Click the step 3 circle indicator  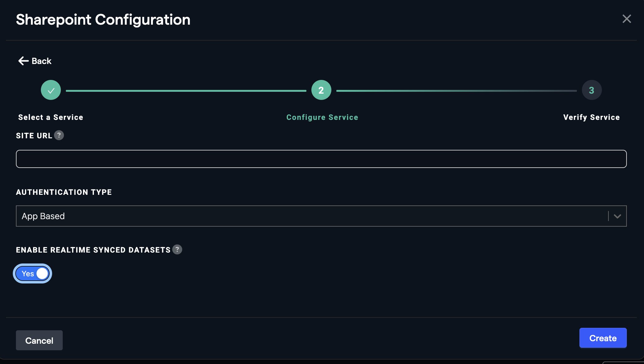tap(592, 90)
